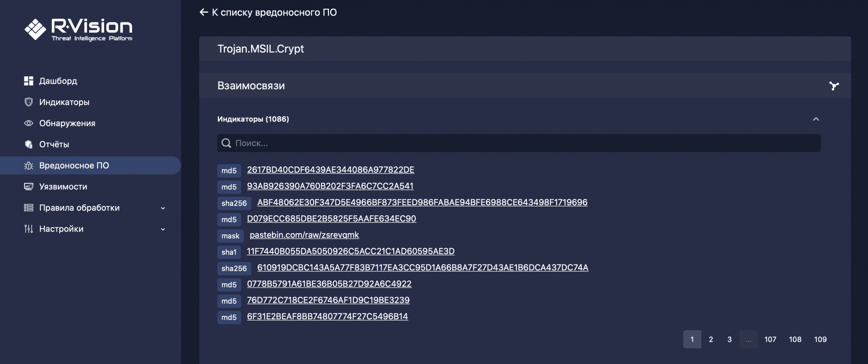
Task: Click the bug icon for Вредоносное ПО
Action: click(29, 165)
